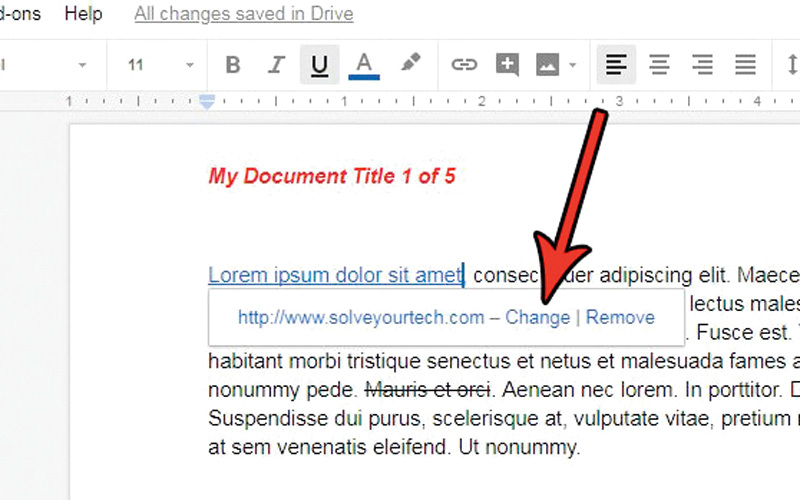Click the insert image icon
Screen dimensions: 800x500
pyautogui.click(x=547, y=65)
